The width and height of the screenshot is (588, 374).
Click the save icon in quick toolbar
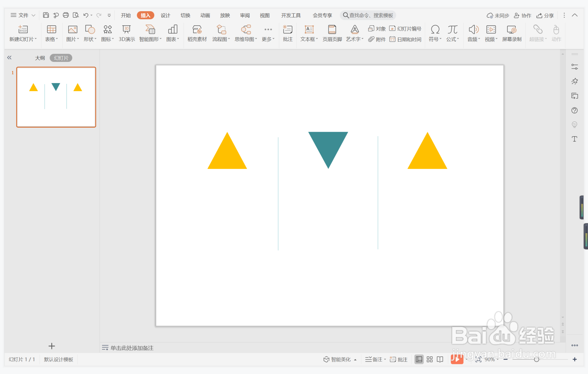(x=46, y=15)
